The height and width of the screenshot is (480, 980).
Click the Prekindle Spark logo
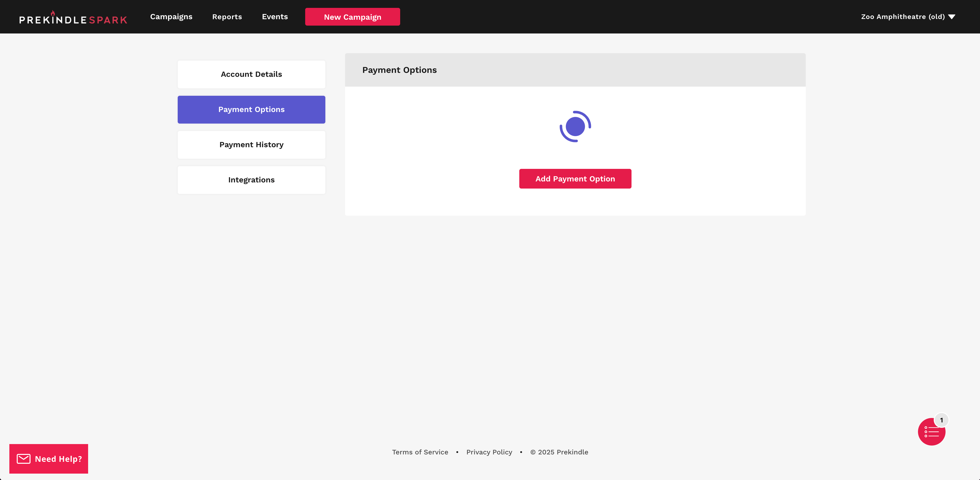point(73,19)
